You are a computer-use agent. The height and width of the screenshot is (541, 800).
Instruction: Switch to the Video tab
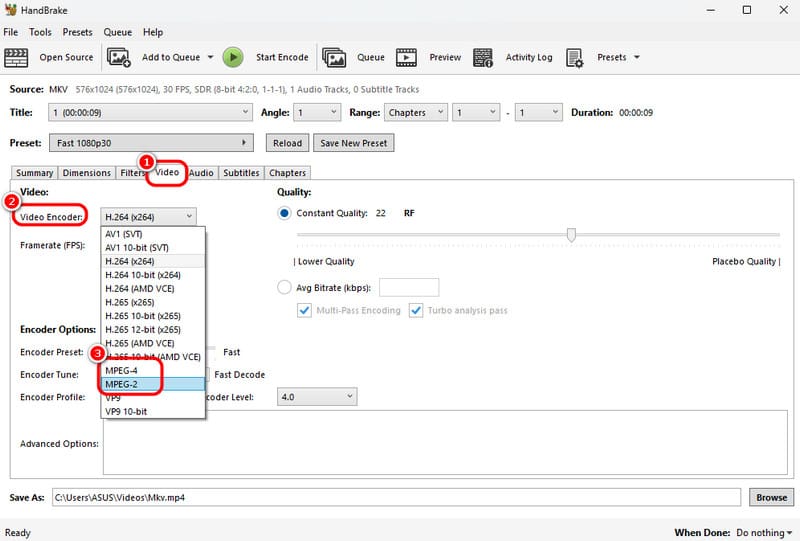pos(167,172)
